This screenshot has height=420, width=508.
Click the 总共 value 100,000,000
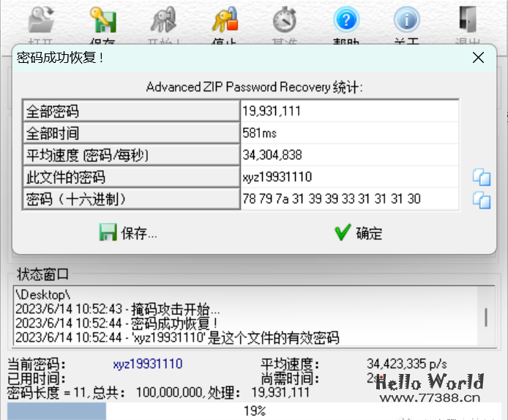(169, 392)
